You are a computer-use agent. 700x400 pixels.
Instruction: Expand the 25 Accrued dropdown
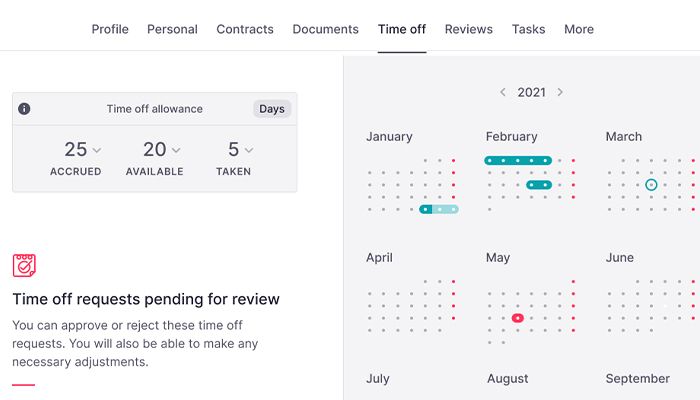(x=97, y=150)
